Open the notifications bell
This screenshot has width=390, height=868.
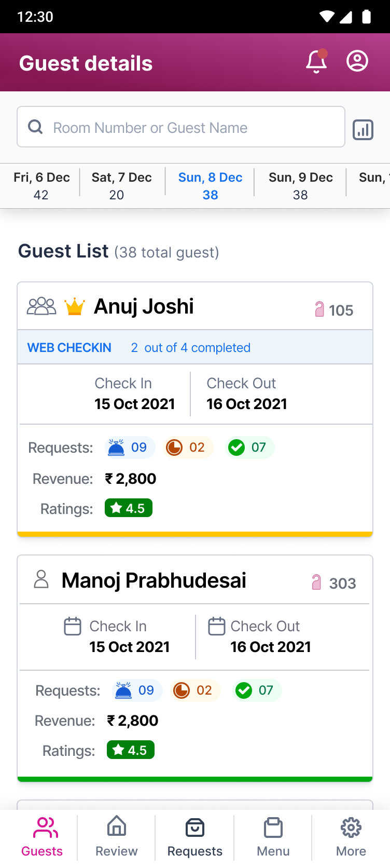(x=316, y=62)
